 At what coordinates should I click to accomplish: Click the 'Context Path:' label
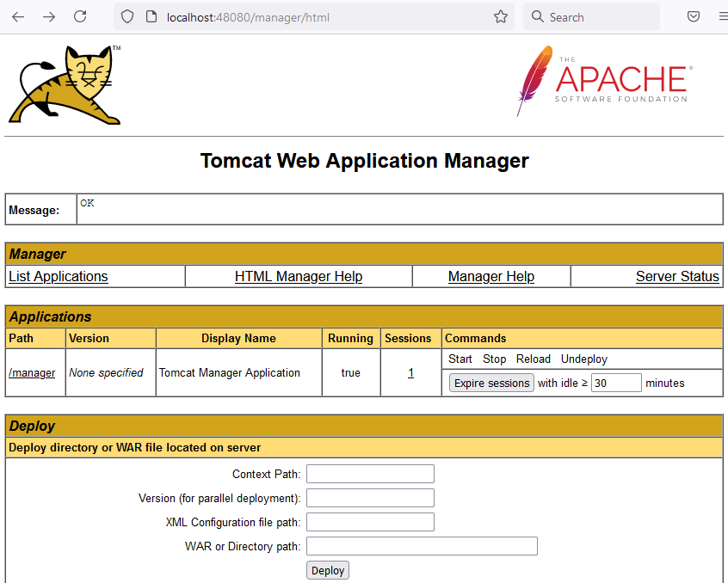267,474
